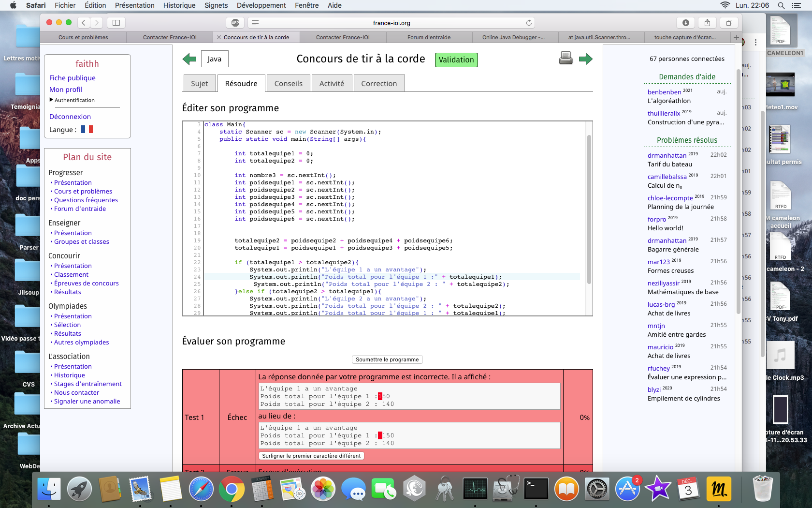
Task: Click the French flag language selector
Action: click(87, 130)
